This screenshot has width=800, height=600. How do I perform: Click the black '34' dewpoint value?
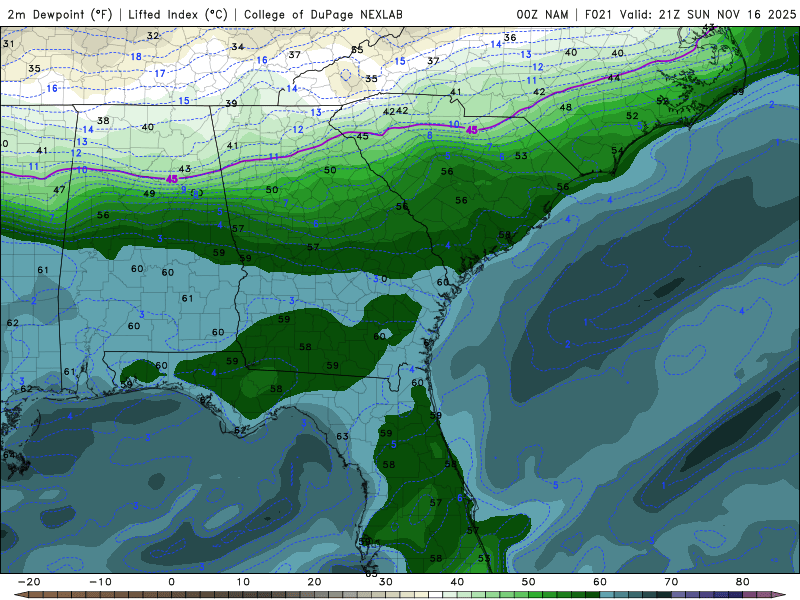tap(237, 47)
